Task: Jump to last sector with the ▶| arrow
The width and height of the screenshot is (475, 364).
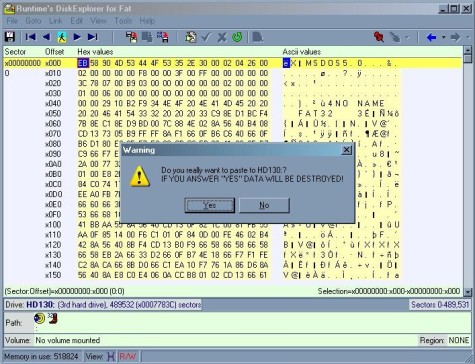Action: pos(92,37)
